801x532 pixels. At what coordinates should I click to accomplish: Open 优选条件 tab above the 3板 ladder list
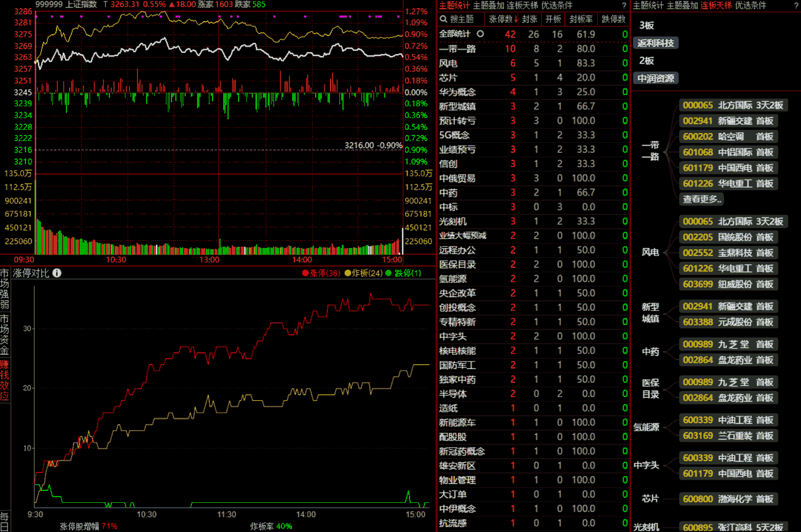click(x=751, y=5)
